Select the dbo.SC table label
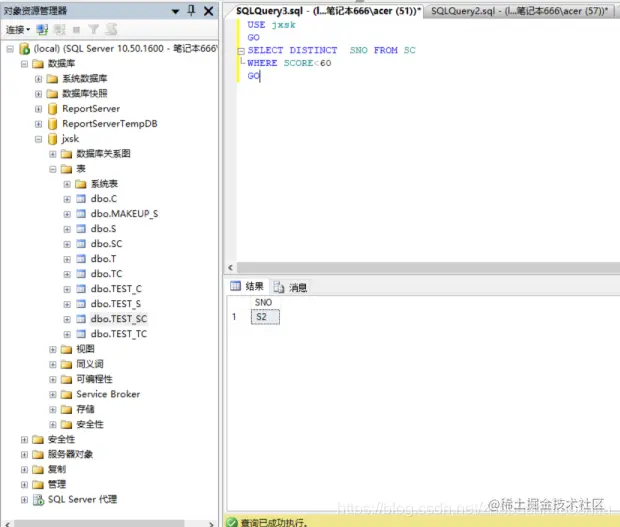620x527 pixels. click(106, 244)
